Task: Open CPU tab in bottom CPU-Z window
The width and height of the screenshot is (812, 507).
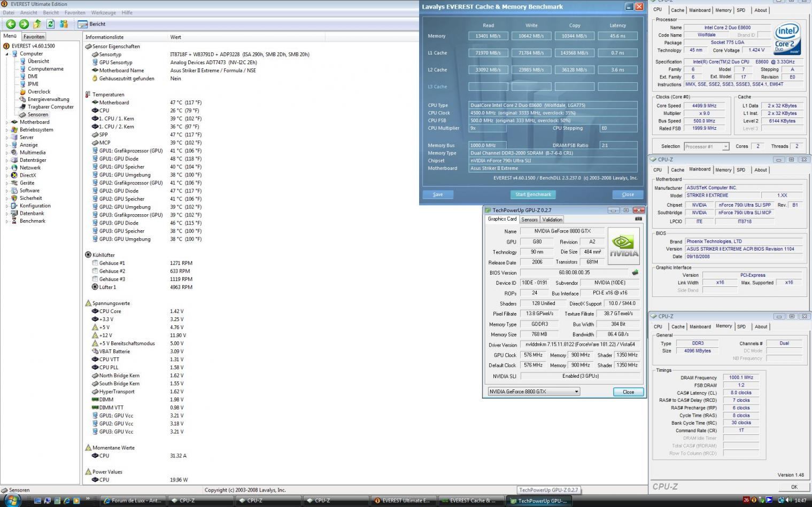Action: point(658,326)
